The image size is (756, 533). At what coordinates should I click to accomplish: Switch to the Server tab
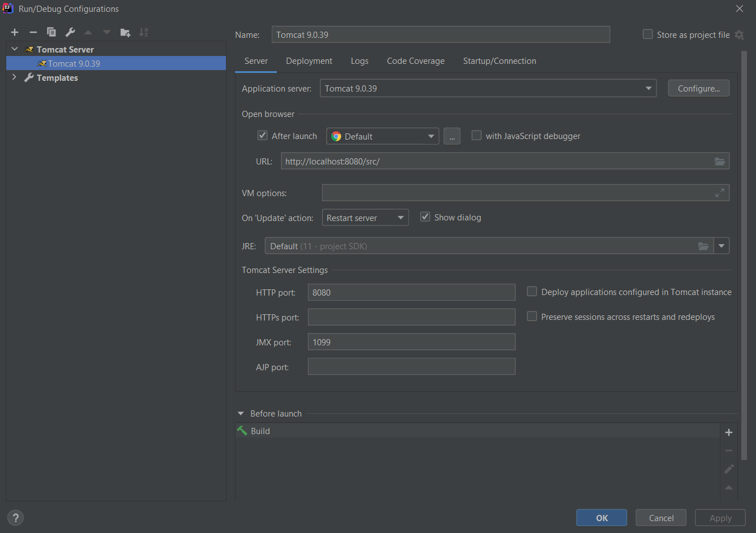256,61
